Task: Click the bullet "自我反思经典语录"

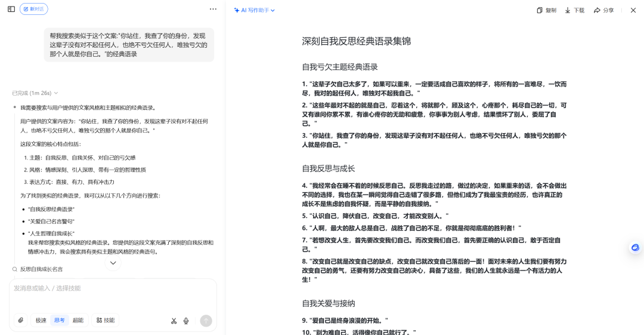Action: click(51, 209)
